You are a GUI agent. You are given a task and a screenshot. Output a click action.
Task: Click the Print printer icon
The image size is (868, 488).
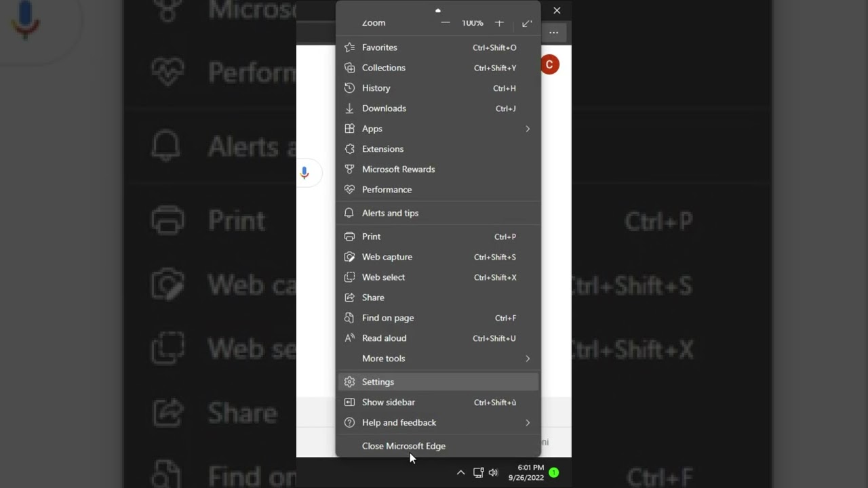tap(349, 237)
